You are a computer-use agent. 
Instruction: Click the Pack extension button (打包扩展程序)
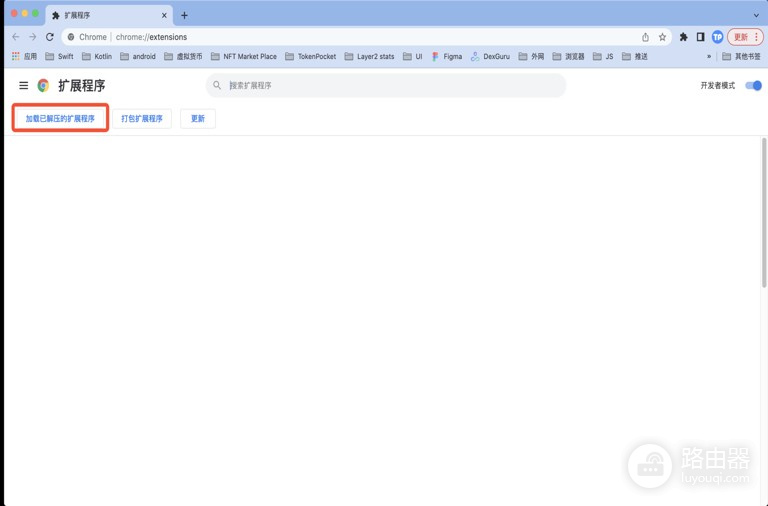click(142, 119)
